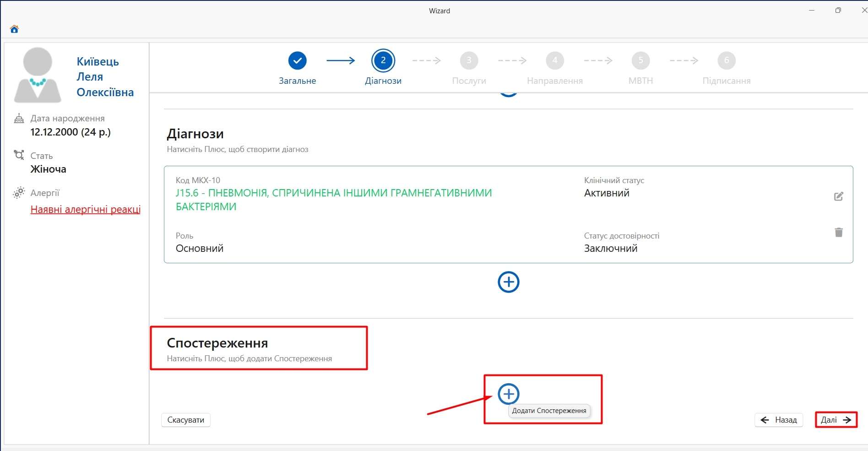Select the J15.6 pneumonia diagnosis text
868x451 pixels.
[x=334, y=200]
